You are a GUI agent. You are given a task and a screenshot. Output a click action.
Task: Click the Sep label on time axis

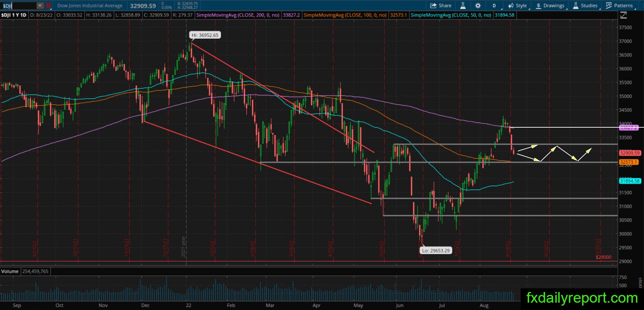coord(17,305)
